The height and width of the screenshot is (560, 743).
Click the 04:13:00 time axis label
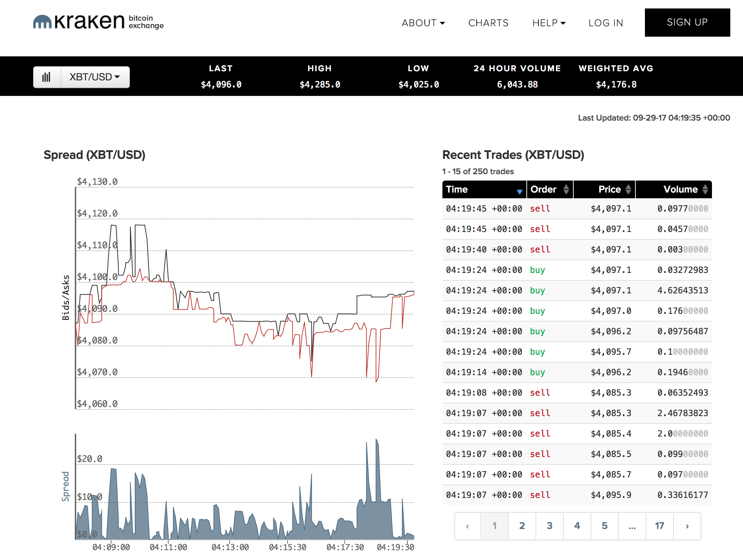pos(230,547)
